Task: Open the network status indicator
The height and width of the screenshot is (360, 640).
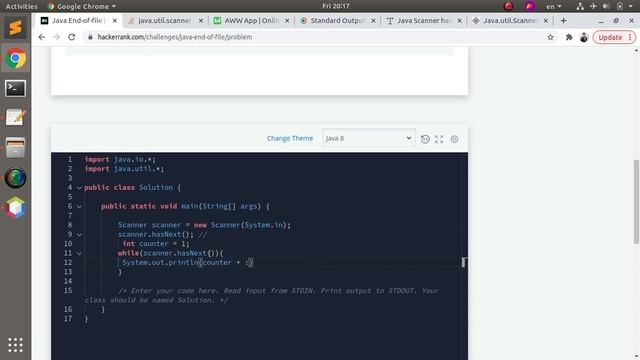Action: click(x=580, y=6)
